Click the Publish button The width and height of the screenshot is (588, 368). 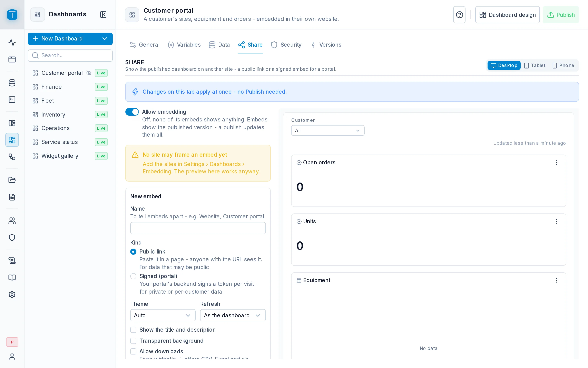click(x=561, y=15)
